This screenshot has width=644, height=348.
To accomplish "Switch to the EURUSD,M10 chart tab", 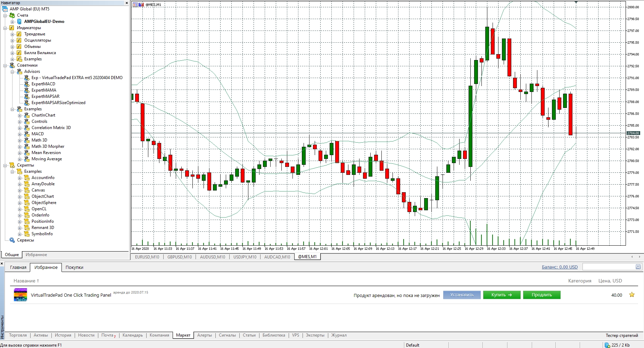I will tap(147, 257).
